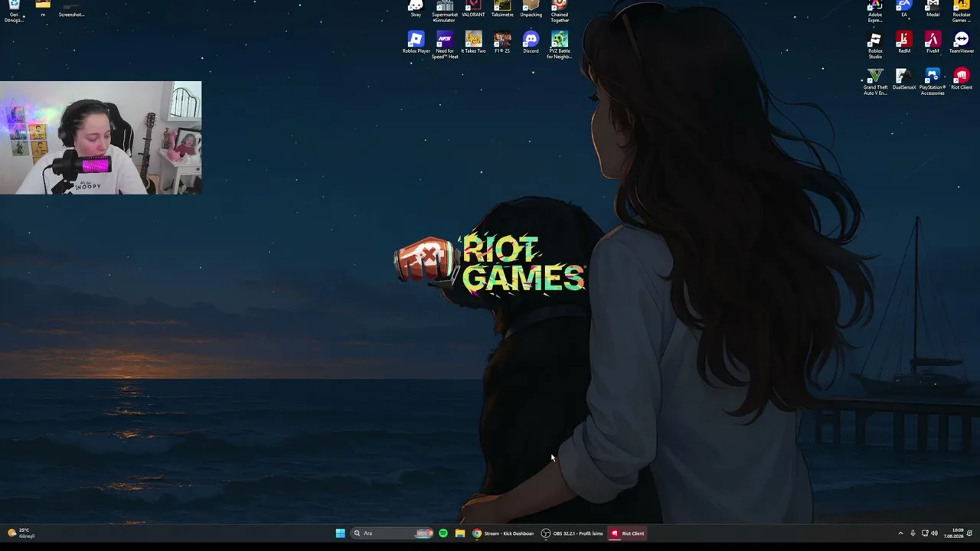Select the Recycle Bin desktop icon
This screenshot has width=980, height=551.
coord(14,11)
